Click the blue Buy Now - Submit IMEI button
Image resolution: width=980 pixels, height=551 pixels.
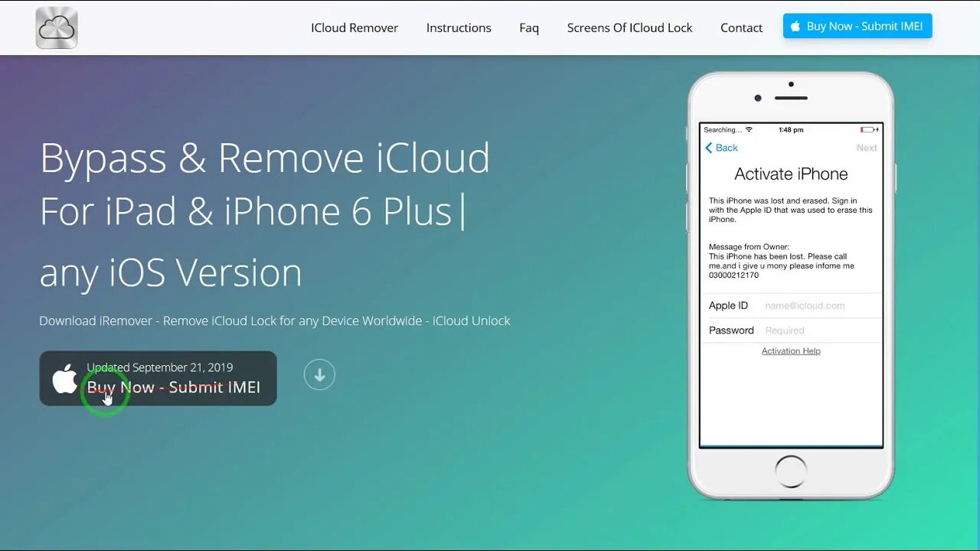pos(857,25)
